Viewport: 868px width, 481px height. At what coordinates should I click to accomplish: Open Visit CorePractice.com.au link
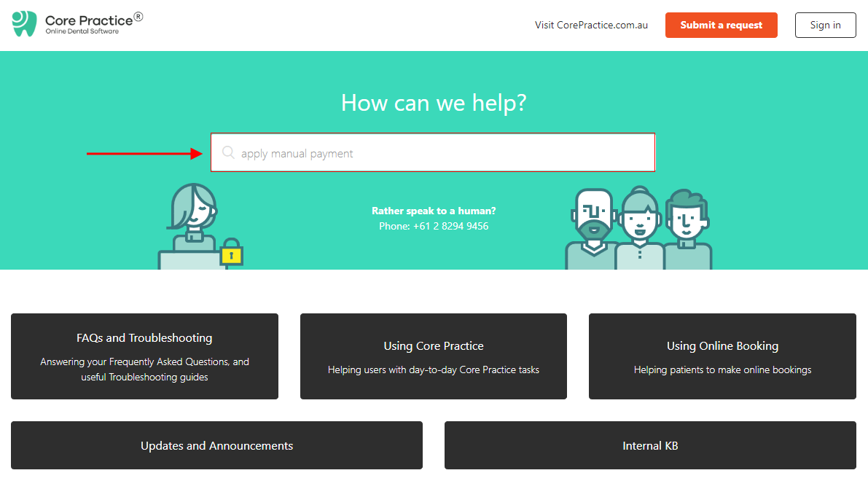coord(591,25)
